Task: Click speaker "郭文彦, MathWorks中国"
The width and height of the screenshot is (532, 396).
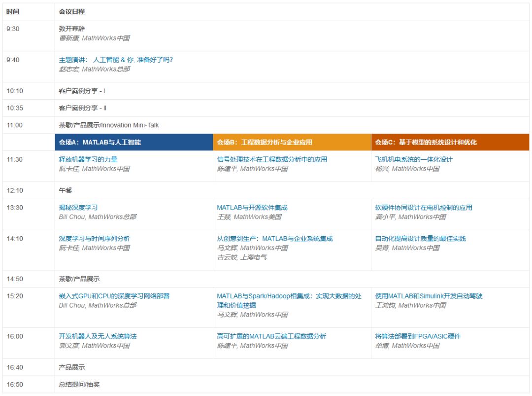Action: (x=94, y=345)
